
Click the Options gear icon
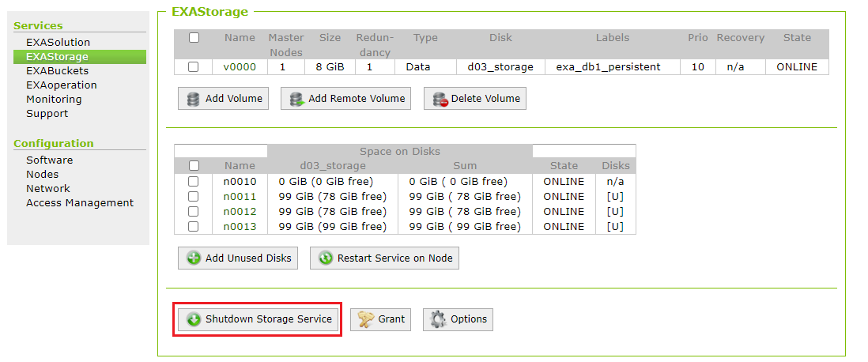point(439,319)
